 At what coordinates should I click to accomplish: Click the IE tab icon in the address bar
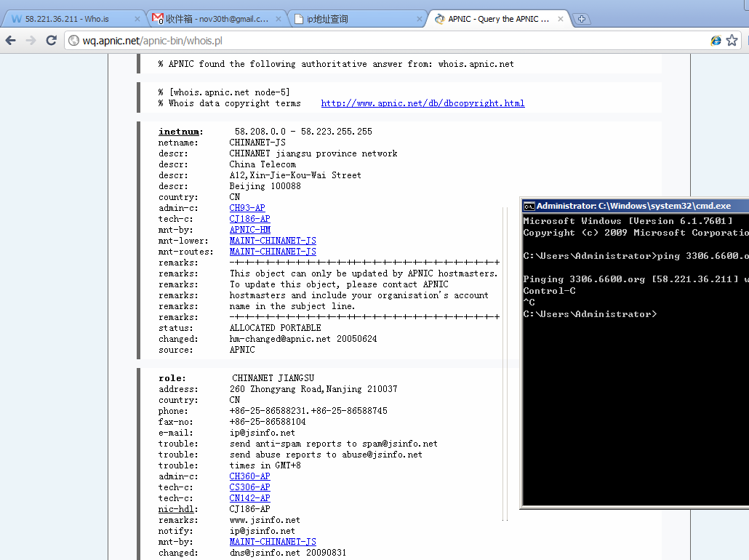pos(716,41)
